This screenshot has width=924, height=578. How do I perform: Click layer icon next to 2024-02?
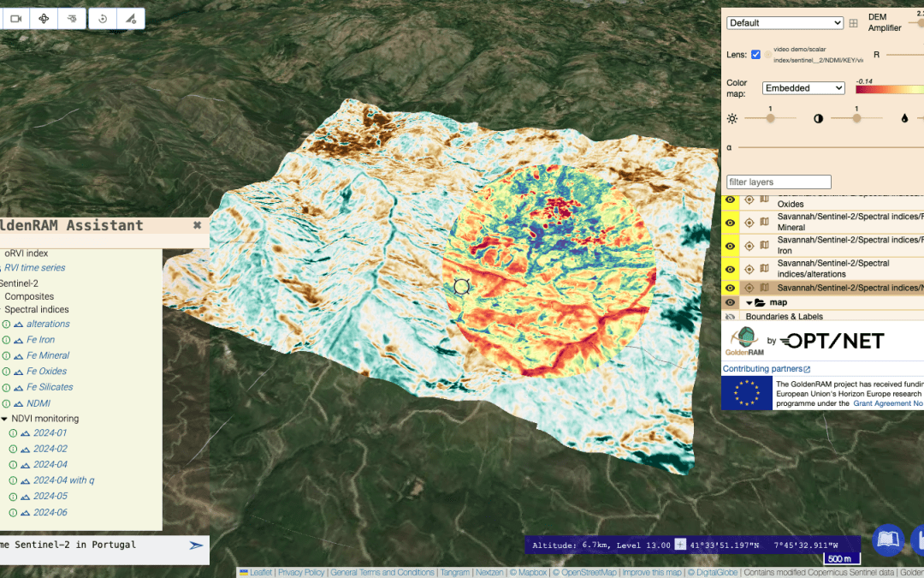pos(25,449)
